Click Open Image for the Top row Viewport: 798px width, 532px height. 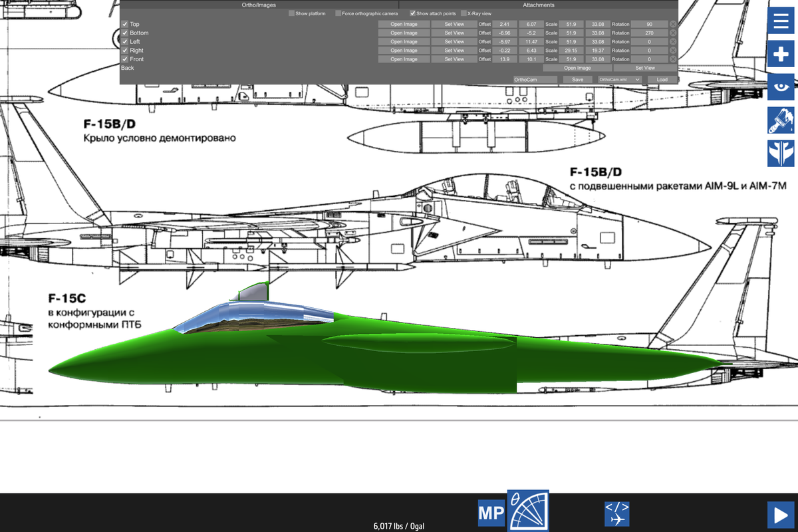coord(404,24)
